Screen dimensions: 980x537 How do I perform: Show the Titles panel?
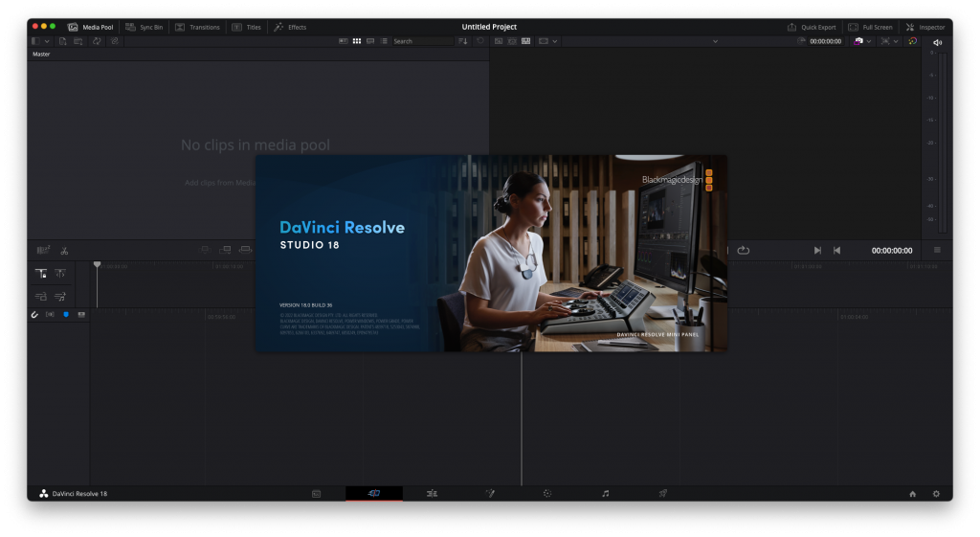tap(247, 27)
